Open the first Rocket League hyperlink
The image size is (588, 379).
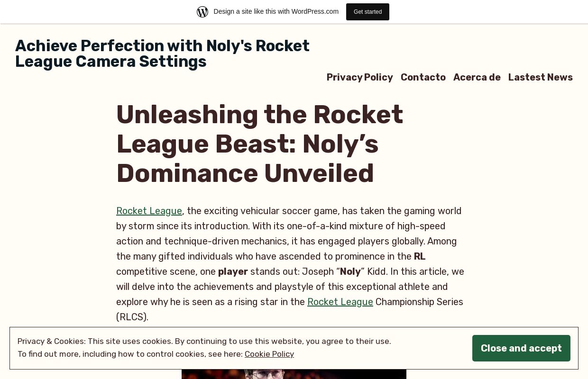pos(149,211)
